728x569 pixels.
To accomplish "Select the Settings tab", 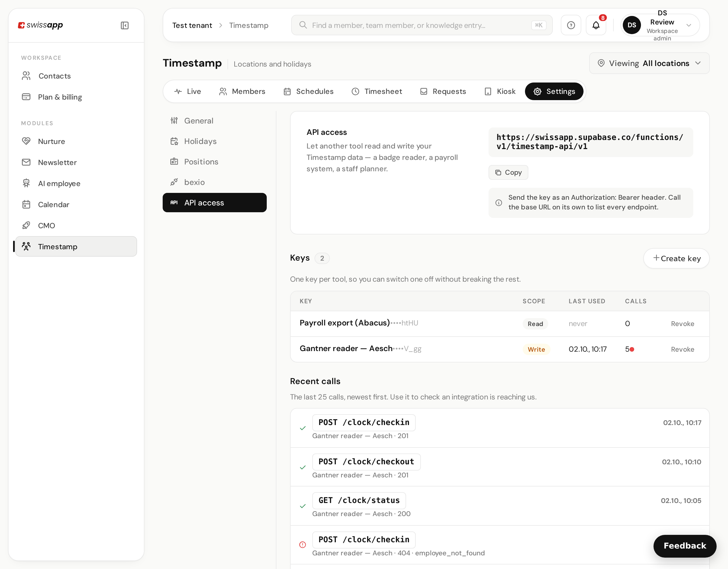I will [x=554, y=91].
